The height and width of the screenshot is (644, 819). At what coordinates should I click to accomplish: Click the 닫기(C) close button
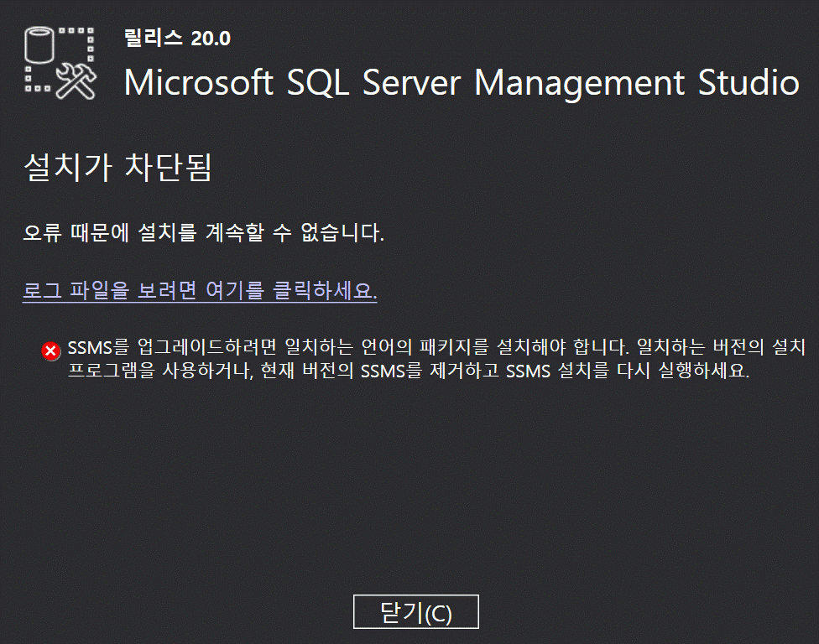[x=415, y=611]
